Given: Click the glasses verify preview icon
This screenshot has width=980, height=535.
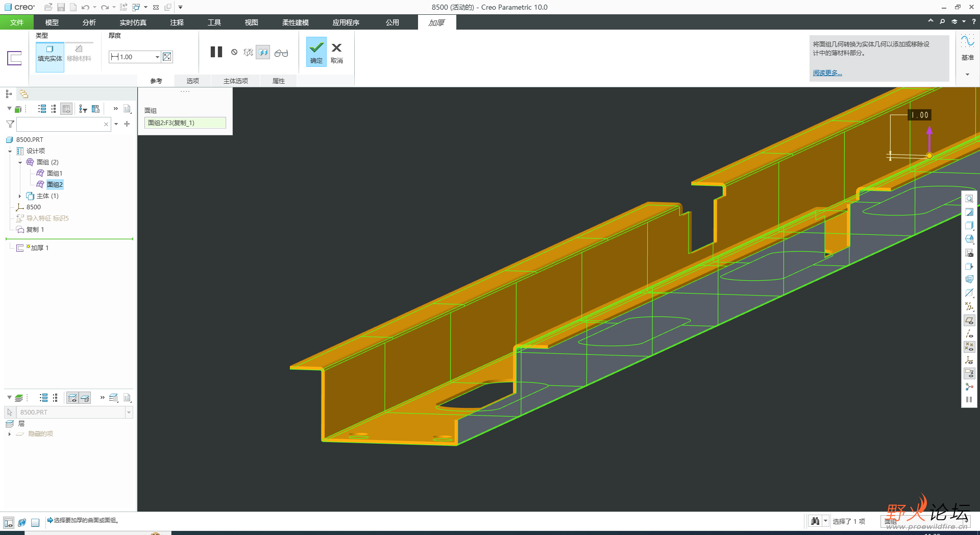Looking at the screenshot, I should [281, 53].
